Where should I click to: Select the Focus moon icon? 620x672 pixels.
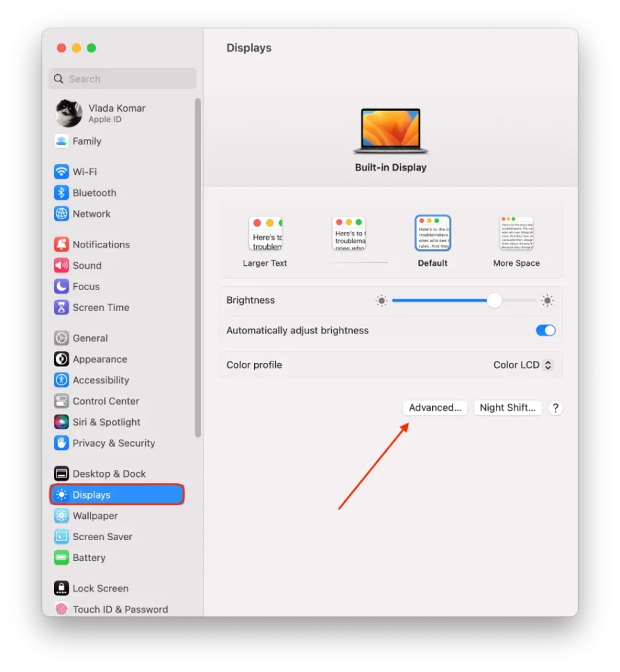click(61, 286)
